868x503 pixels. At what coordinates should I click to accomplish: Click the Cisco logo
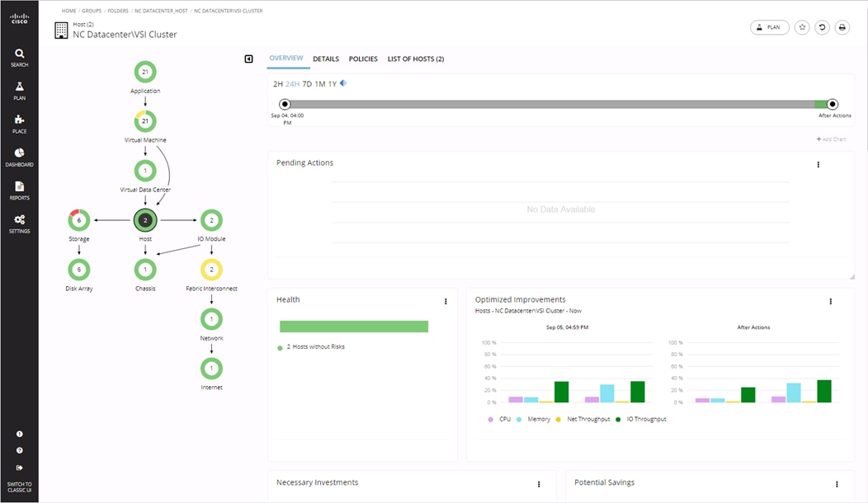coord(19,19)
